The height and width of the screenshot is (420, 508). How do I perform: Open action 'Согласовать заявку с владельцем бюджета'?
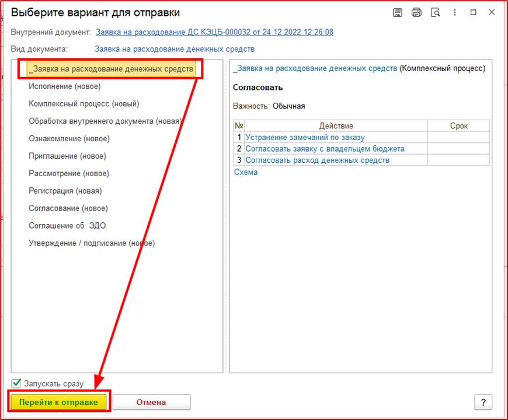(325, 149)
